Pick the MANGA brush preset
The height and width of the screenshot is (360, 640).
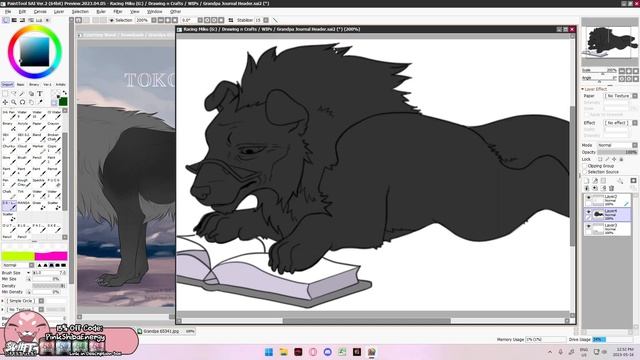[x=24, y=205]
